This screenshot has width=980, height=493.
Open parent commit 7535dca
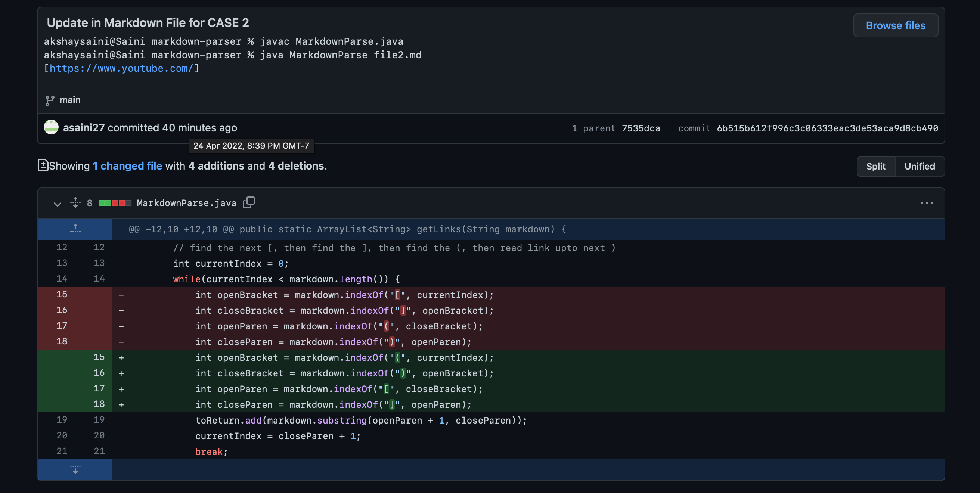(641, 128)
